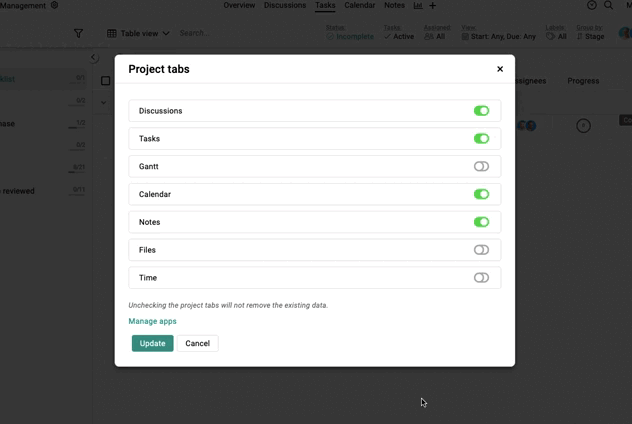Click the Update button
Screen dimensions: 632x424
[x=152, y=343]
